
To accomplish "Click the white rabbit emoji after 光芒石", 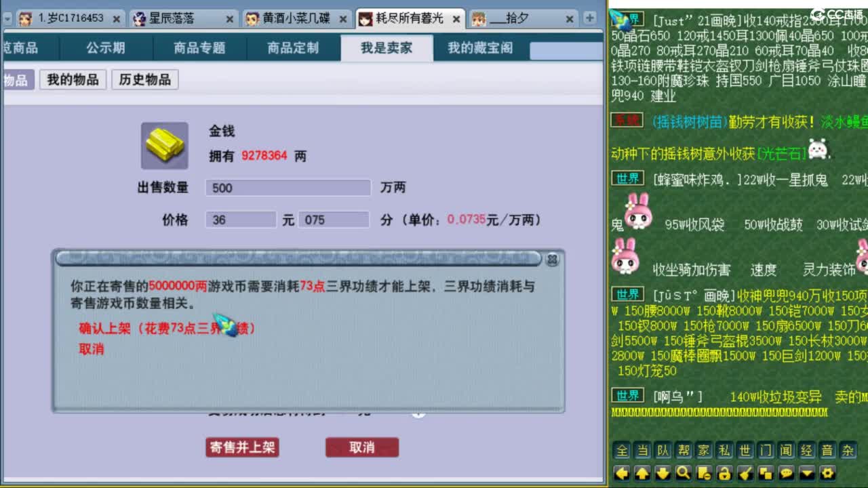I will (818, 148).
